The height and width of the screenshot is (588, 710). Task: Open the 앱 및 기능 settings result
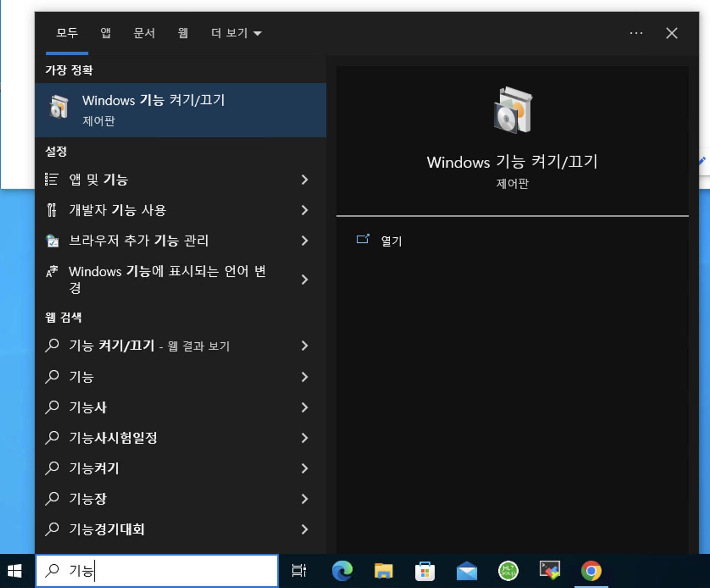[x=181, y=180]
